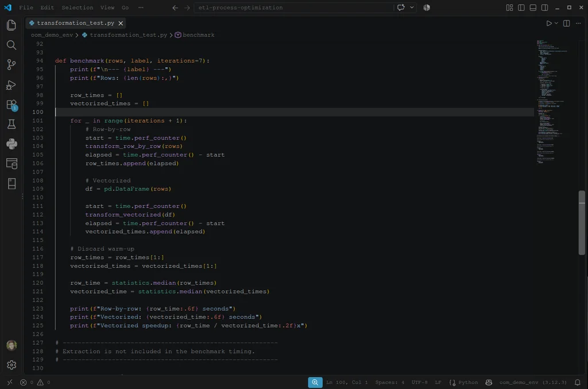Open the View menu
Image resolution: width=588 pixels, height=389 pixels.
click(x=107, y=7)
